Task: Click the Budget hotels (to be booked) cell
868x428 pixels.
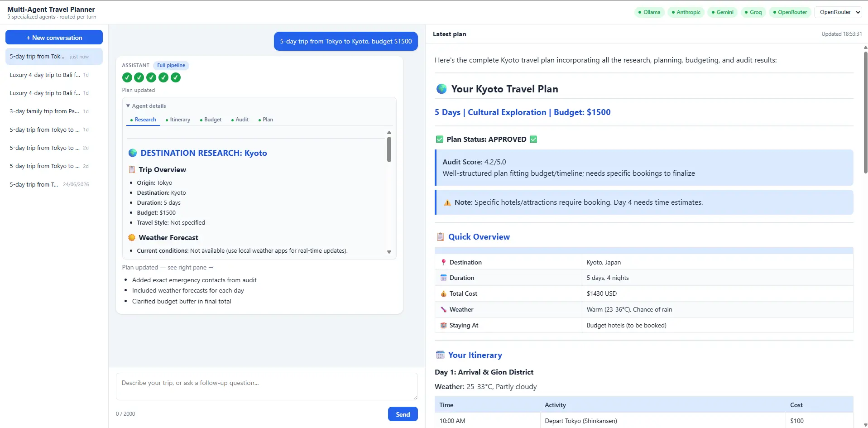Action: (717, 325)
